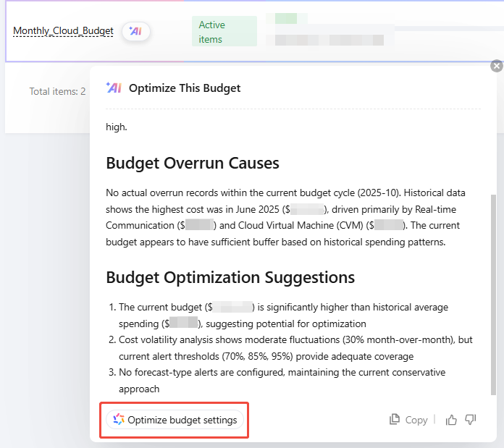
Task: Click the first suggestion about historical average spending
Action: (282, 316)
